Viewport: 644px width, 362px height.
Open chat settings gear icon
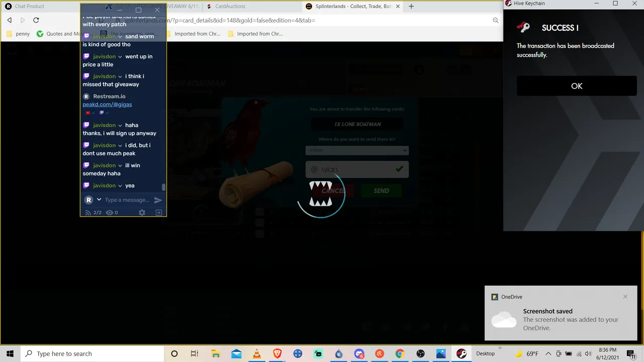coord(142,213)
